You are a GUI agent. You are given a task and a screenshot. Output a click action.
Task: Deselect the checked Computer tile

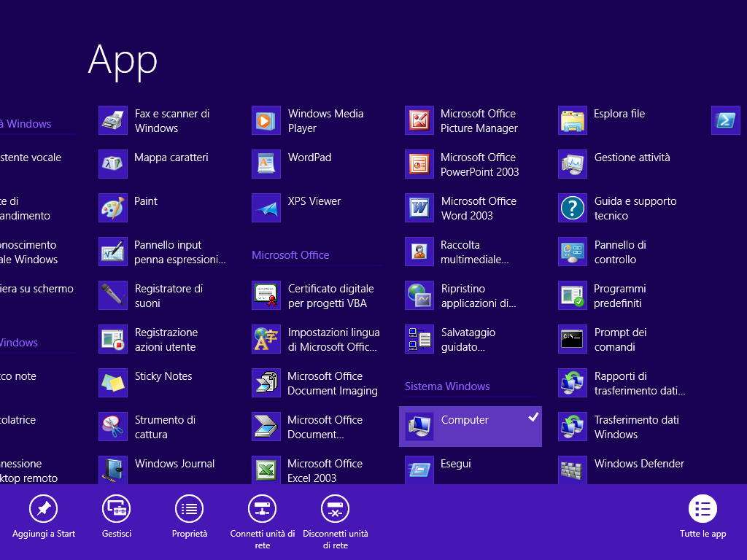pyautogui.click(x=471, y=427)
